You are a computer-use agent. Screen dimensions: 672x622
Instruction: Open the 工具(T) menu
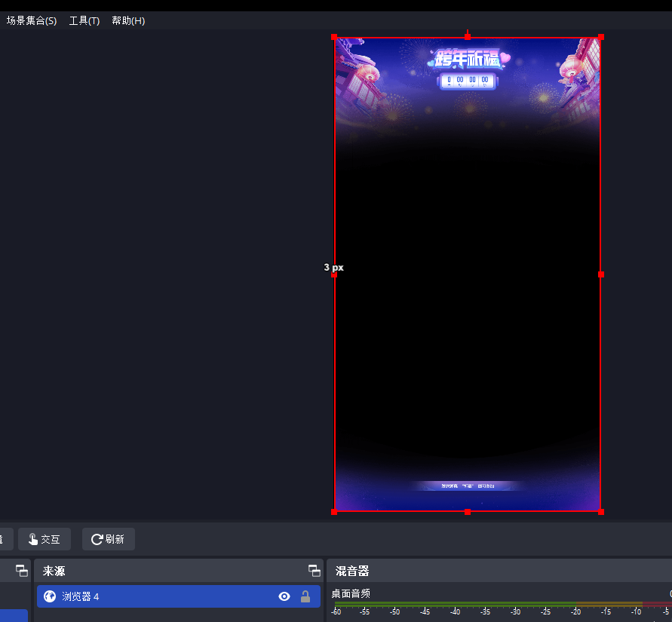click(84, 20)
